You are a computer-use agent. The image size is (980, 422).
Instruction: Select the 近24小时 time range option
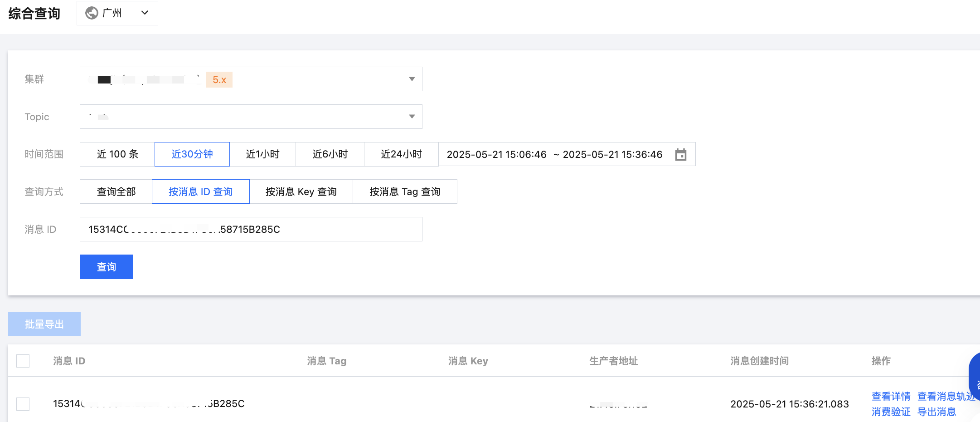coord(401,154)
